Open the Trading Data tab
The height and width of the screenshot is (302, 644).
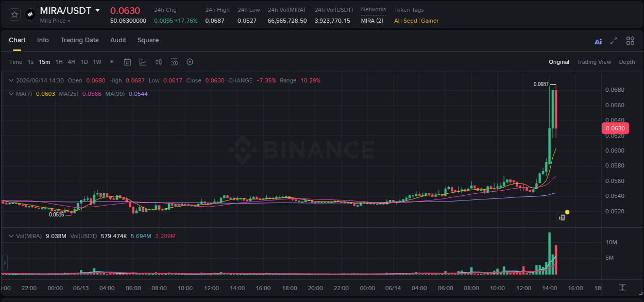tap(79, 40)
